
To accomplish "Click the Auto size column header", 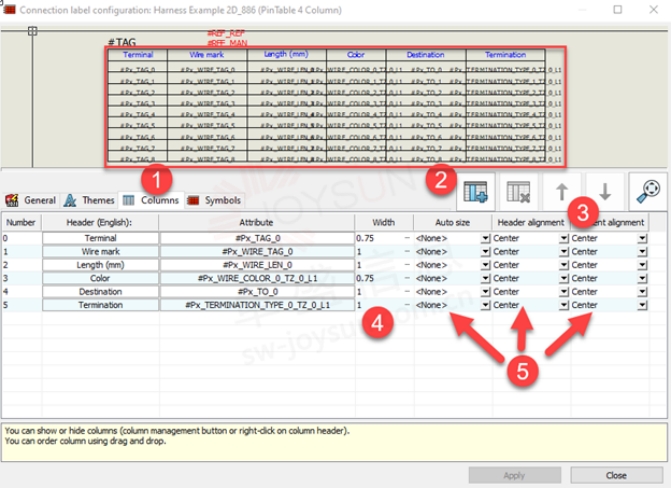I will 453,222.
